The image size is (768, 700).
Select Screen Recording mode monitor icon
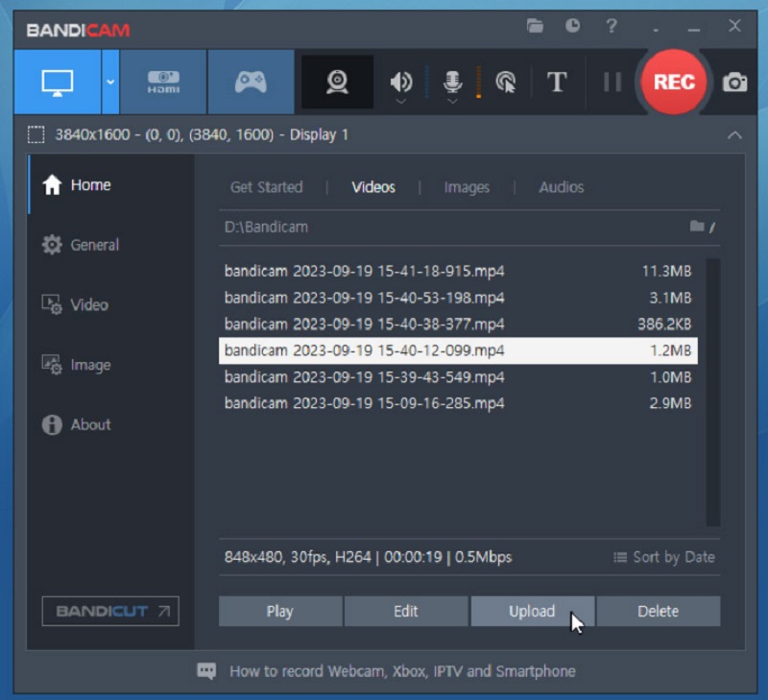[x=58, y=82]
